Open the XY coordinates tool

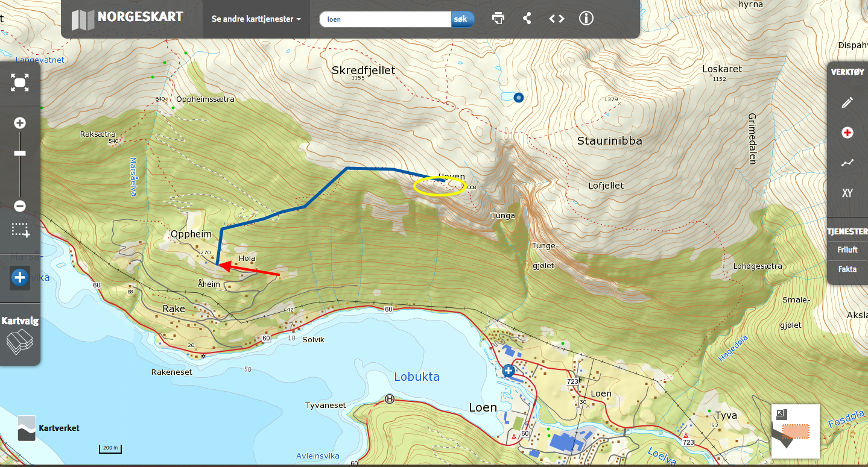pos(847,193)
